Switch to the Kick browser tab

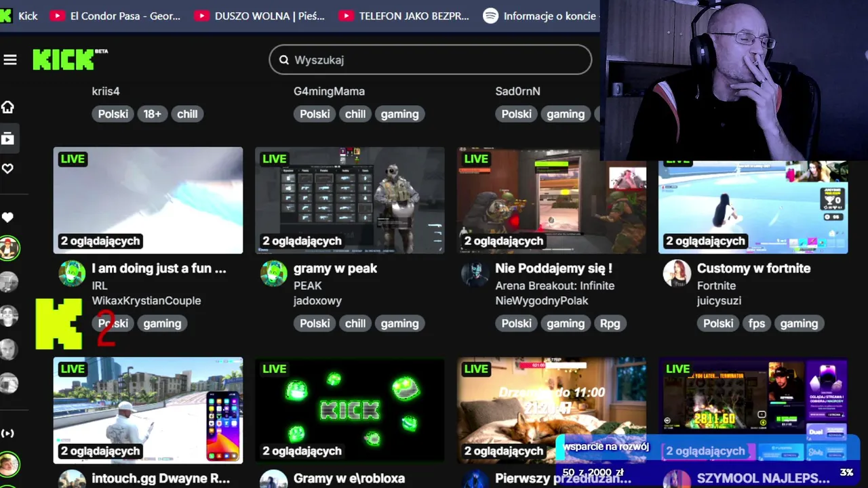20,16
